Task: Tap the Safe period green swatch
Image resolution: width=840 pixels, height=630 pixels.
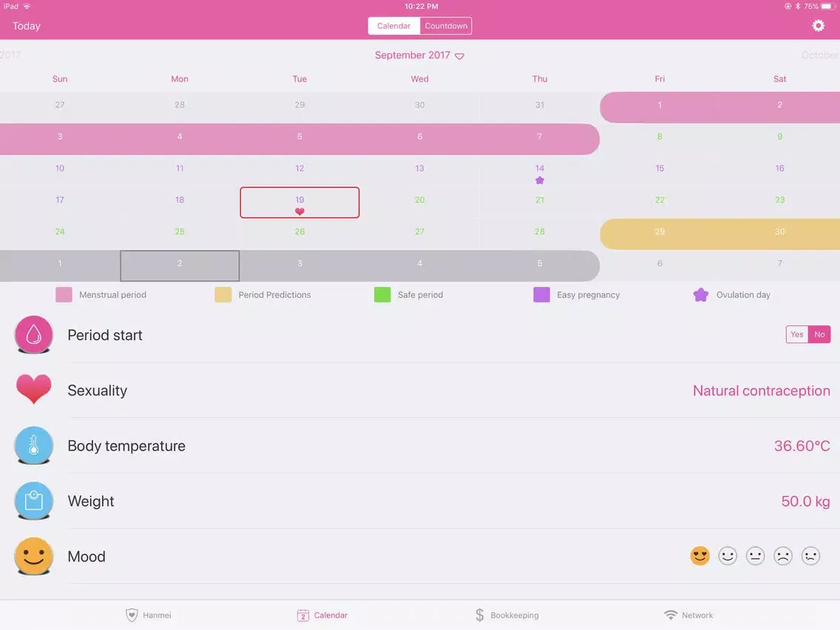Action: (382, 294)
